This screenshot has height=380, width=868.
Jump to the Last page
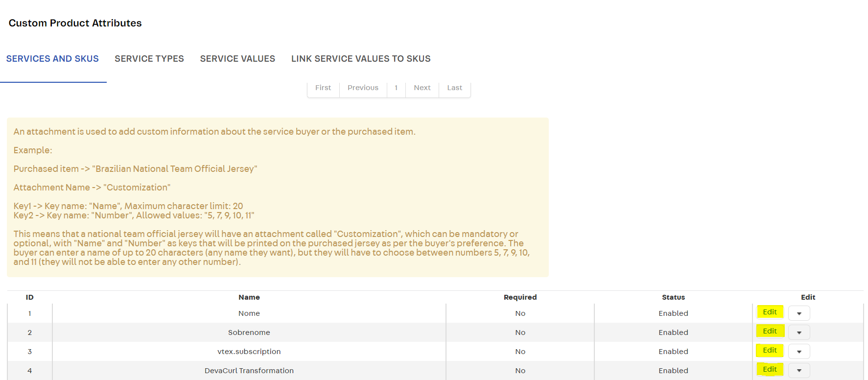point(454,88)
